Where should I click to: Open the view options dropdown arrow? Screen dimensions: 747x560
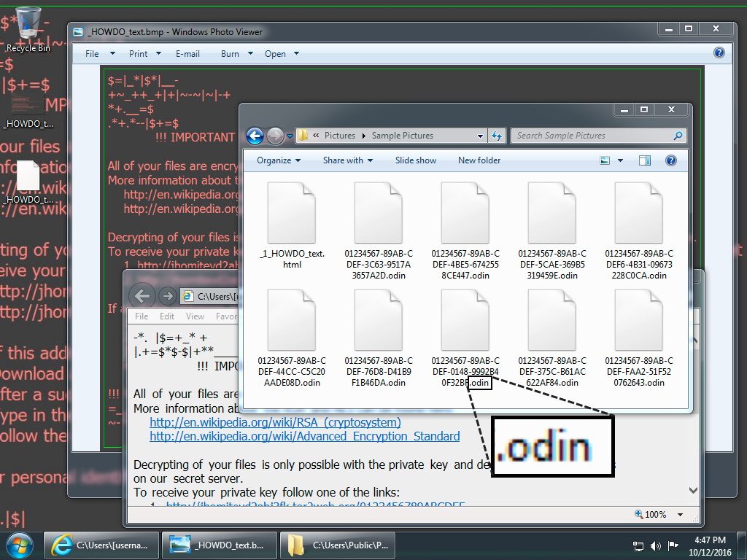620,160
